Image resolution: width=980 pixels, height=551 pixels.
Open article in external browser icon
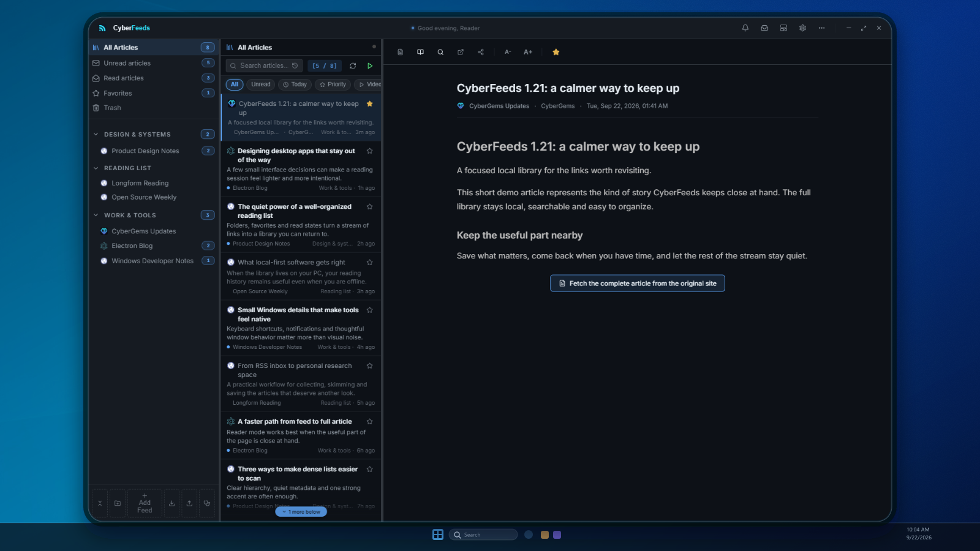point(461,52)
